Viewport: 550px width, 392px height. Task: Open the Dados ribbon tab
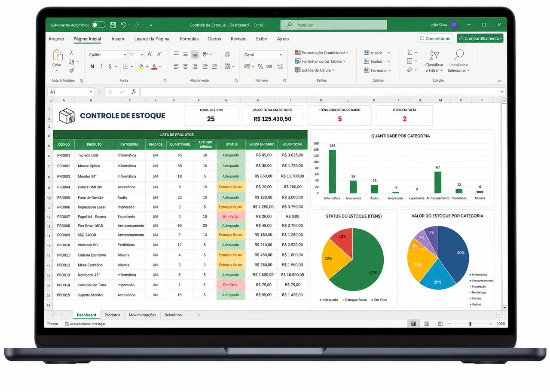pos(214,39)
